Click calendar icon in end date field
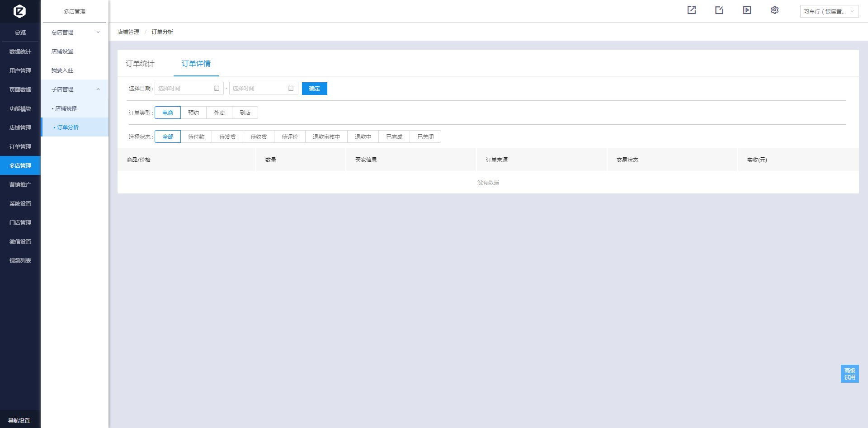The width and height of the screenshot is (868, 428). [291, 89]
